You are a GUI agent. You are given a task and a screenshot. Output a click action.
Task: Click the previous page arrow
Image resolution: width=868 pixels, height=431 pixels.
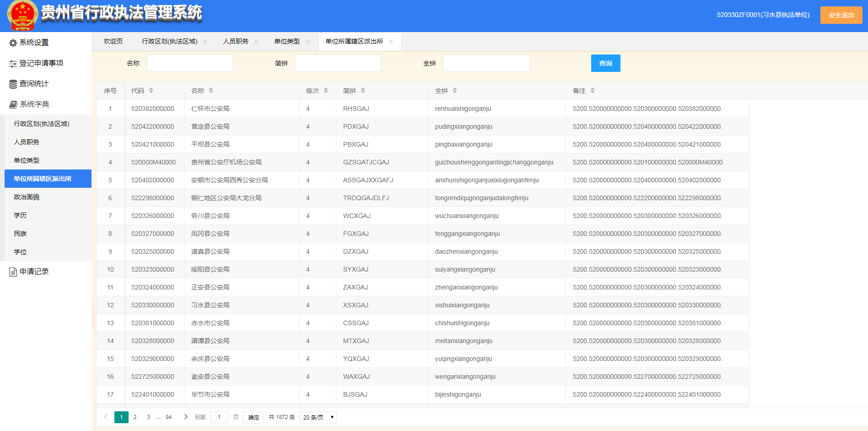(x=106, y=417)
